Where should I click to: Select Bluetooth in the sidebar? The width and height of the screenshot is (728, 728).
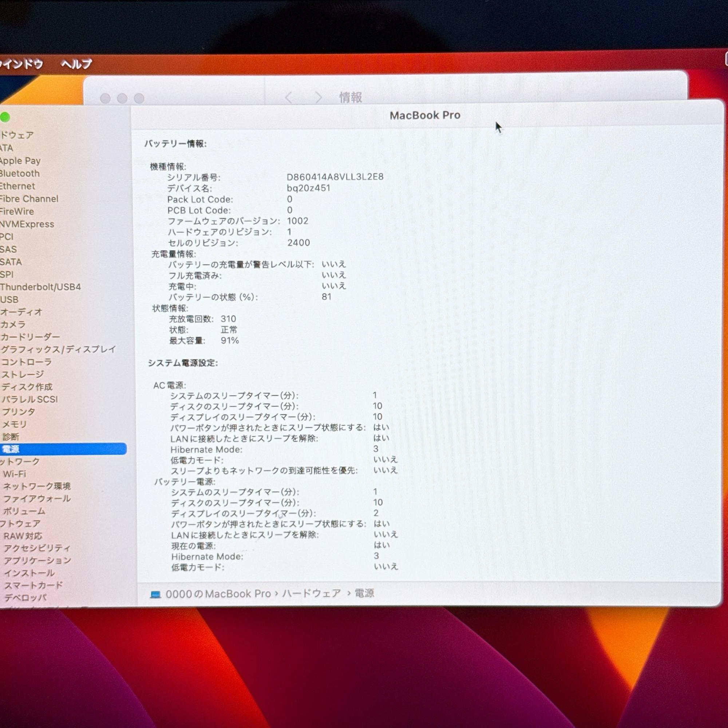tap(20, 173)
